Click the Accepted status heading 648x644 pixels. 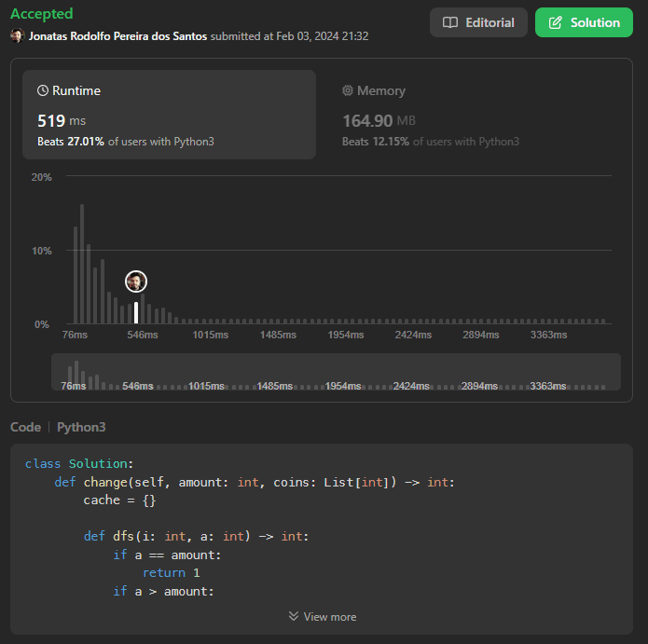(x=41, y=15)
